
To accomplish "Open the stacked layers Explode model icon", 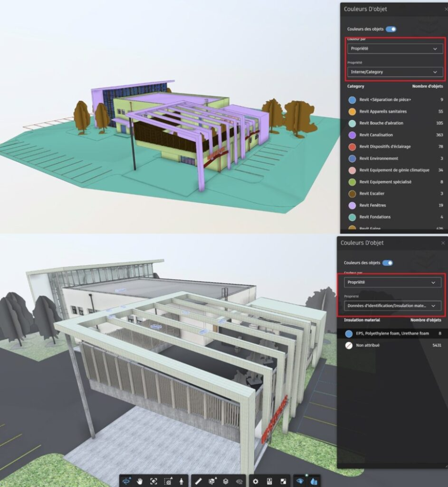I will [x=225, y=481].
